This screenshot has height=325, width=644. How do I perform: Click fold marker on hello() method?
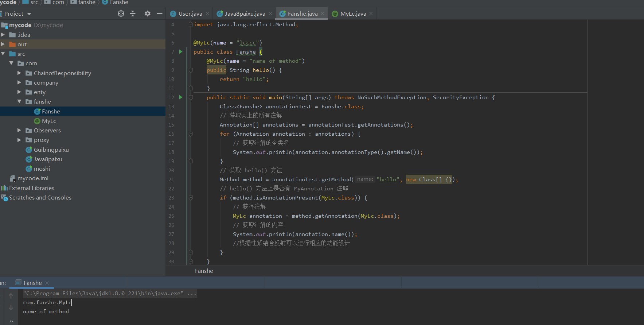tap(191, 70)
